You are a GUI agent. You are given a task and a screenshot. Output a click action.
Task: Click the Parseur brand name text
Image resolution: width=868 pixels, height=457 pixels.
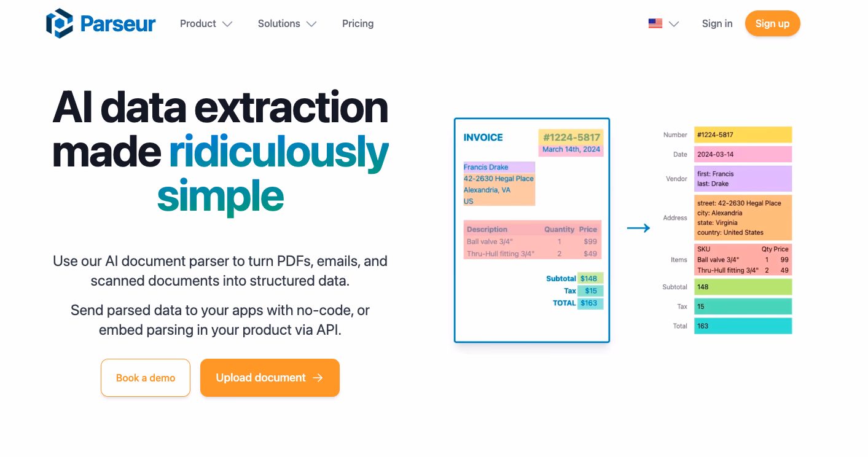[x=118, y=24]
